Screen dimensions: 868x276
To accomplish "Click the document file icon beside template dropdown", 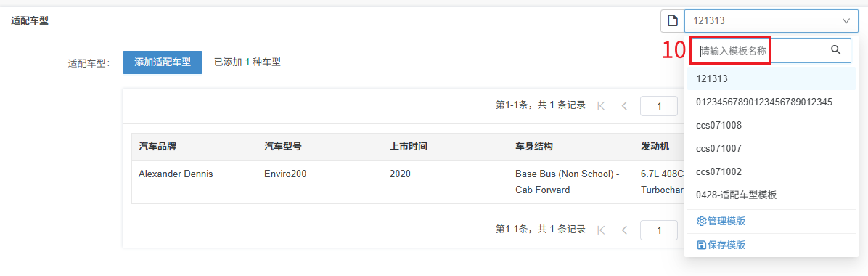I will click(673, 21).
